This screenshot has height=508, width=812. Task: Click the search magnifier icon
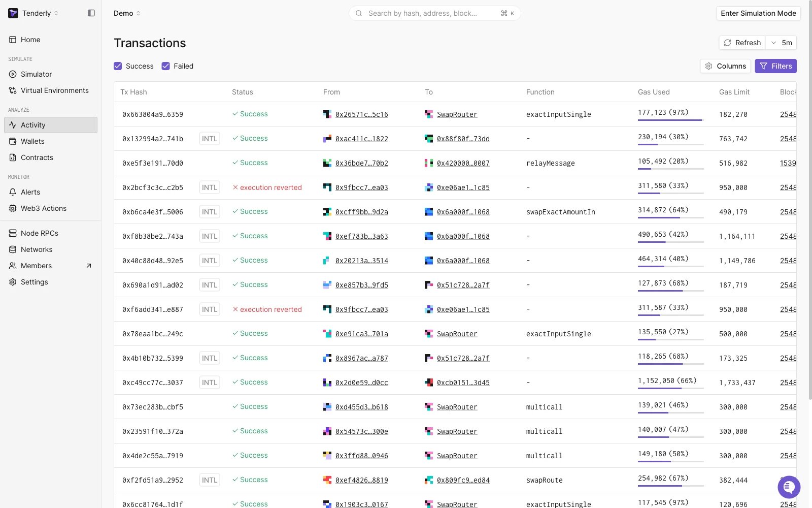click(x=359, y=13)
